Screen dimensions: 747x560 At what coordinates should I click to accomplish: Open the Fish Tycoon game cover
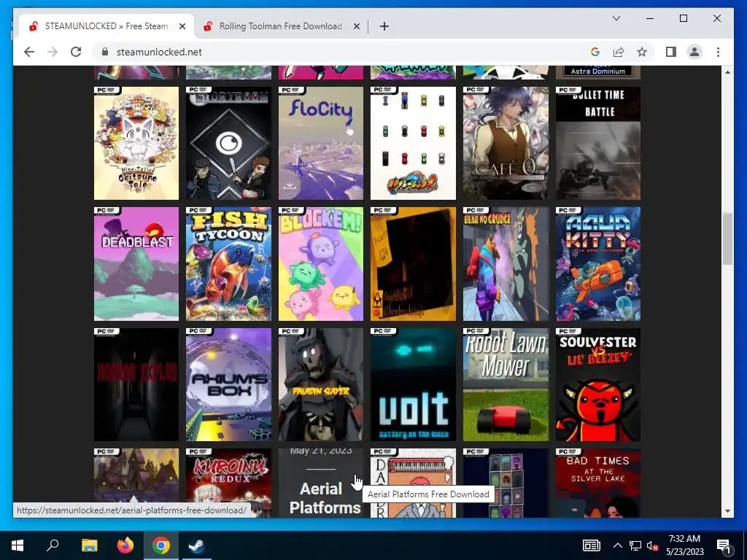click(x=228, y=263)
